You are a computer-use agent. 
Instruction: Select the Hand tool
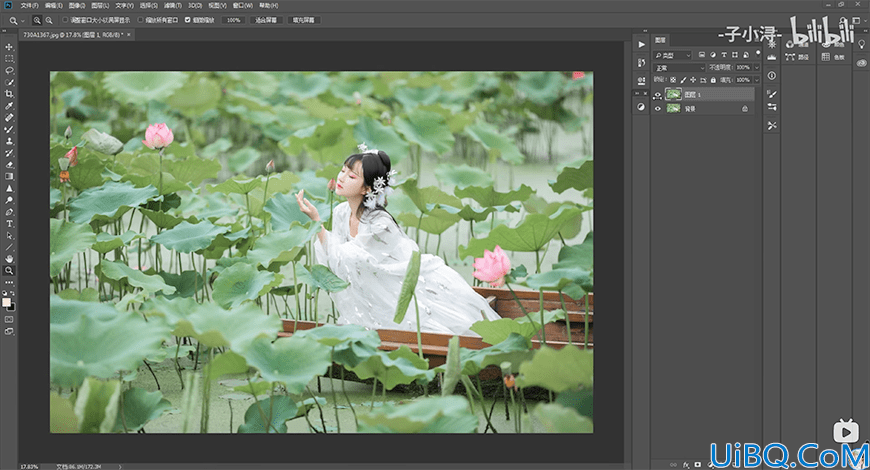click(x=9, y=259)
